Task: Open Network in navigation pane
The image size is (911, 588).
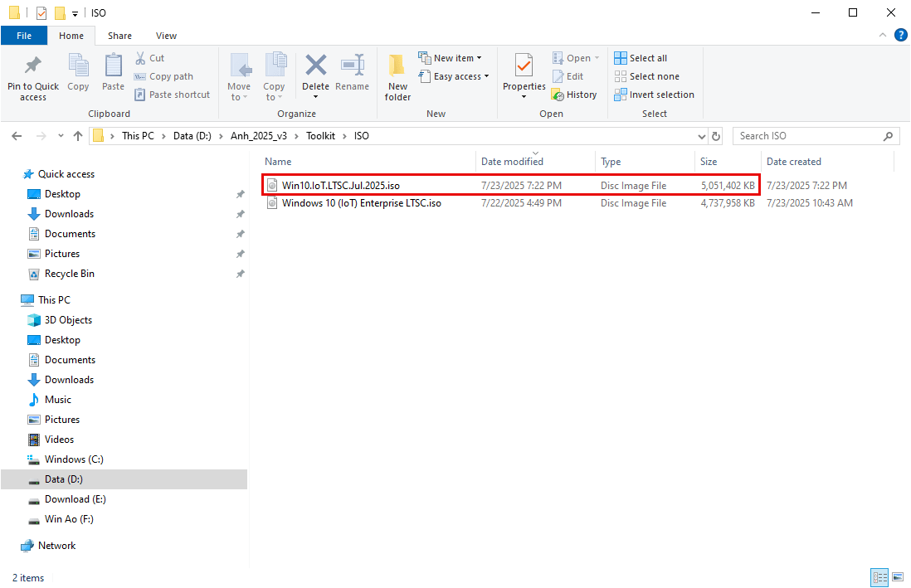Action: (48, 546)
